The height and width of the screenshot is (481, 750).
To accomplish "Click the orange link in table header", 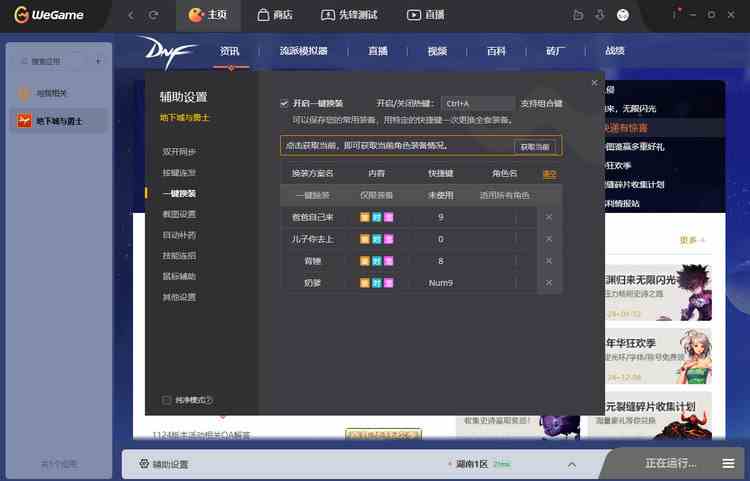I will coord(550,174).
